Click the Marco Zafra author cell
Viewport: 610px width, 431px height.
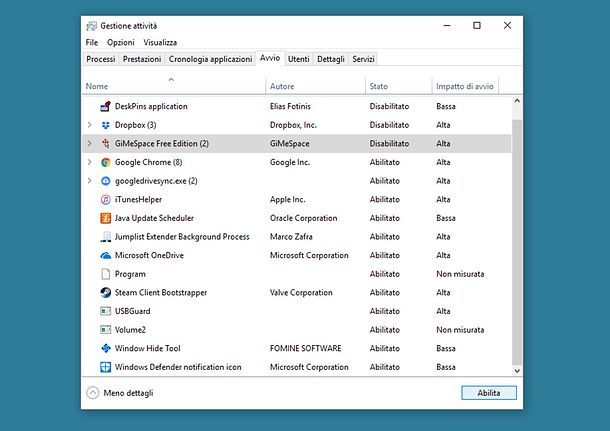pyautogui.click(x=291, y=237)
